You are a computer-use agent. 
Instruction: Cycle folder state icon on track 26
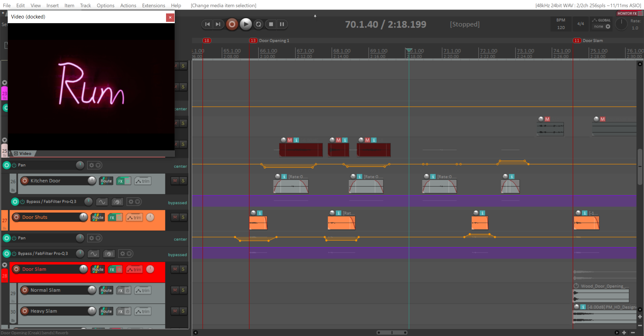pos(13,190)
